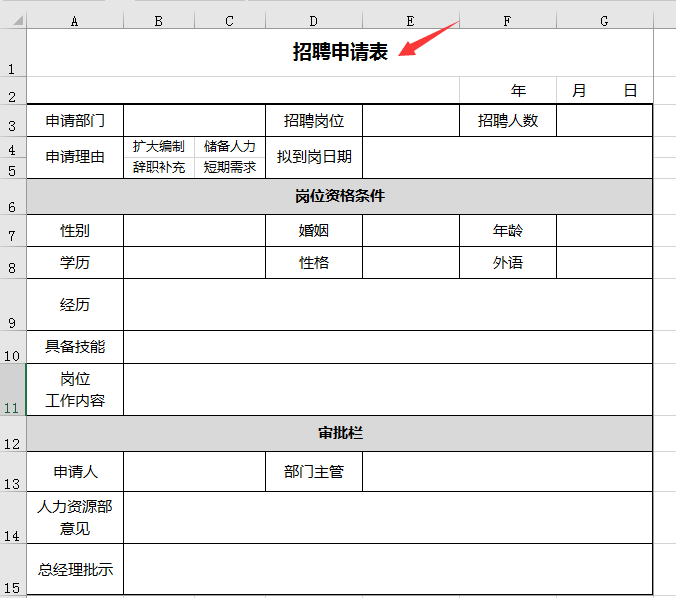Viewport: 676px width, 598px height.
Task: Click the 年 cell in row 2
Action: pyautogui.click(x=508, y=90)
